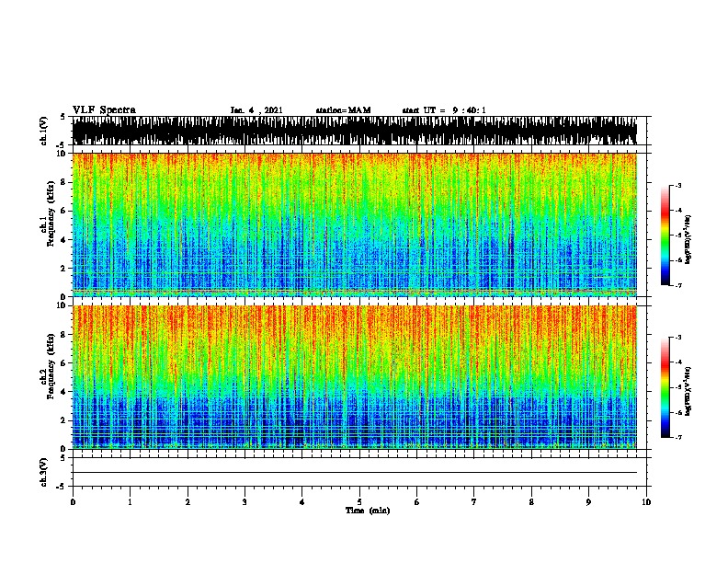
Task: Click the "VLF Spectra" title text
Action: [104, 110]
